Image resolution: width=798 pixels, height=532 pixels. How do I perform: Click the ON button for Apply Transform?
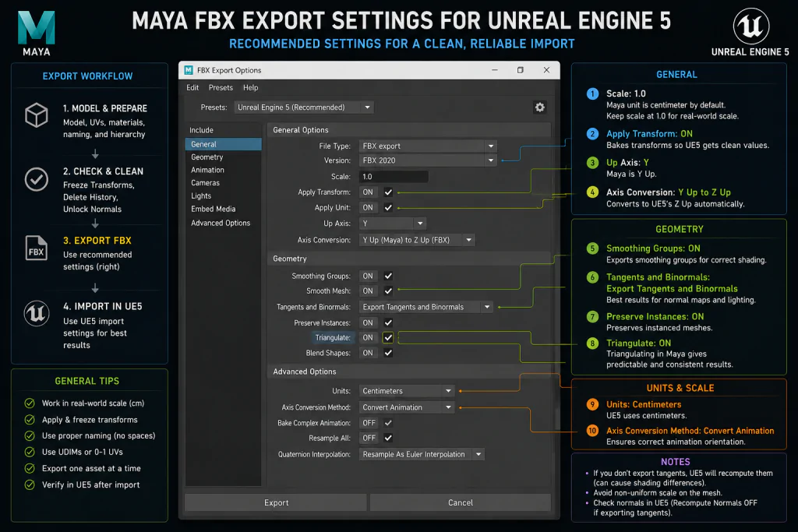pos(368,192)
